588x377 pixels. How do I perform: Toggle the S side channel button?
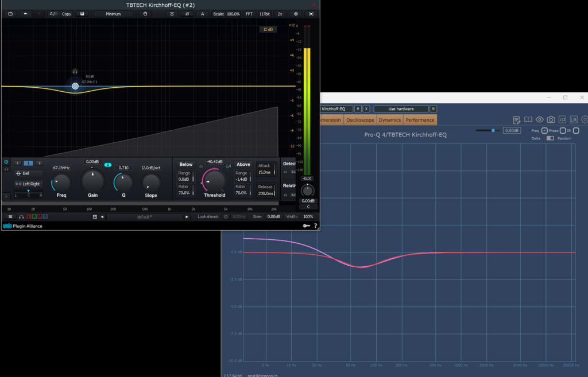point(45,216)
